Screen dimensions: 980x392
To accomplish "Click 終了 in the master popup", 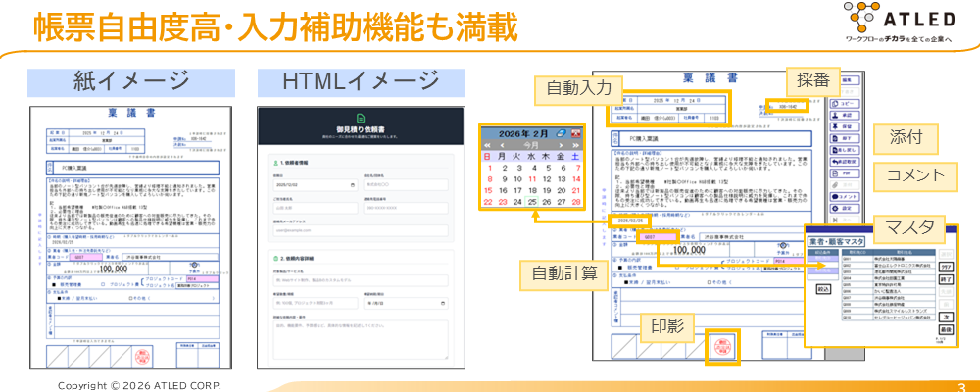I will click(947, 279).
